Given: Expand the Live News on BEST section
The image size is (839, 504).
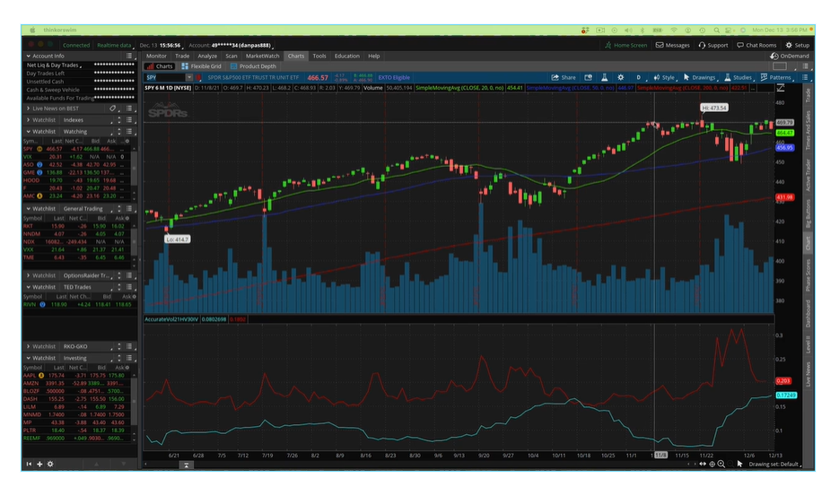Looking at the screenshot, I should click(x=29, y=109).
